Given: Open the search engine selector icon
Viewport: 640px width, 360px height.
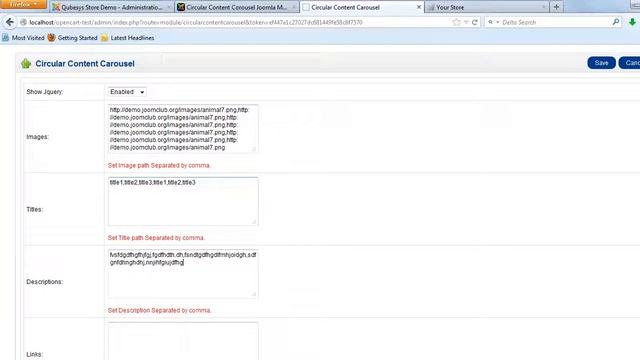Looking at the screenshot, I should 493,22.
